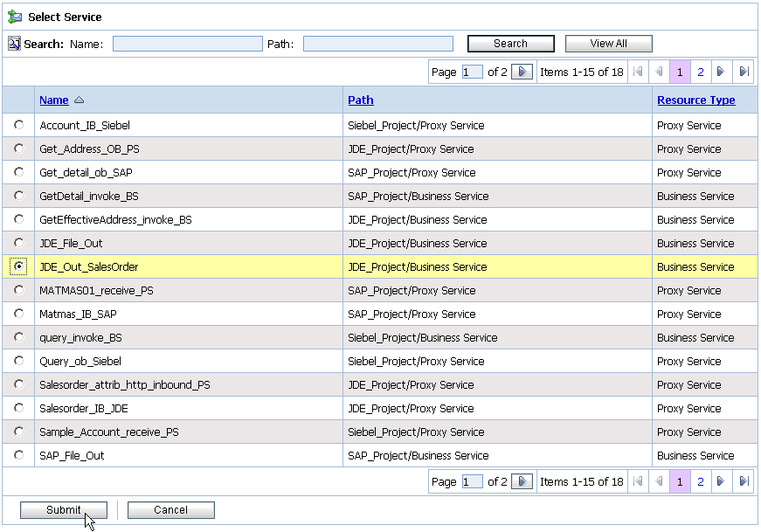The image size is (761, 532).
Task: Click the first-page icon in bottom pagination
Action: (639, 480)
